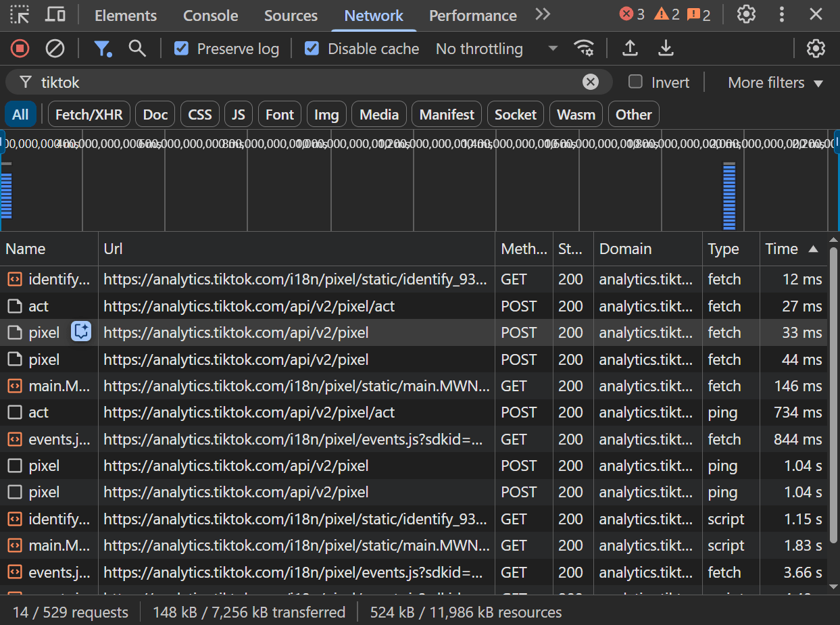Screen dimensions: 840x625
Task: Click the inspect element picker icon
Action: tap(20, 15)
